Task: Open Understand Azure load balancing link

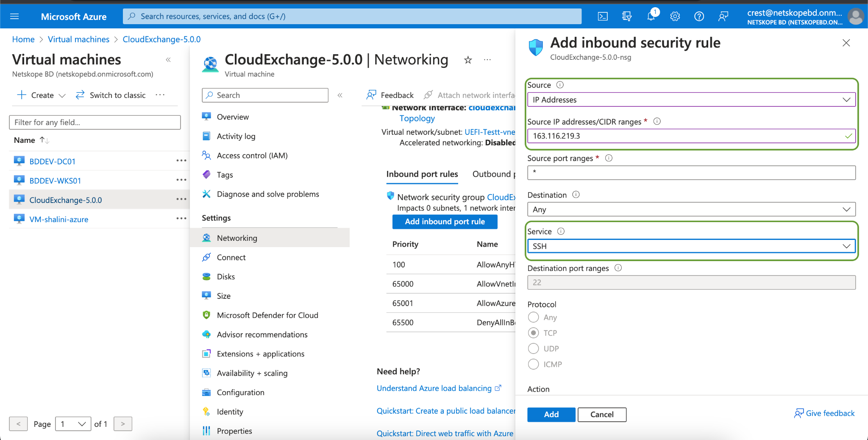Action: [439, 388]
